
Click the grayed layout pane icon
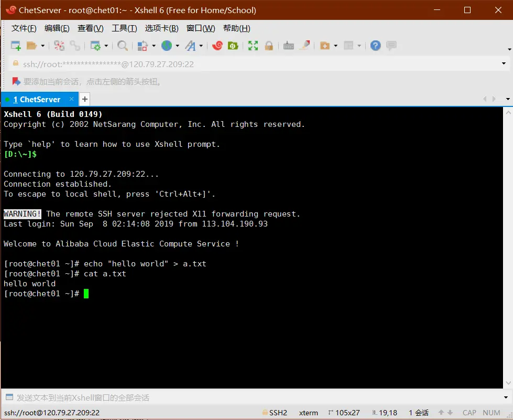click(348, 46)
